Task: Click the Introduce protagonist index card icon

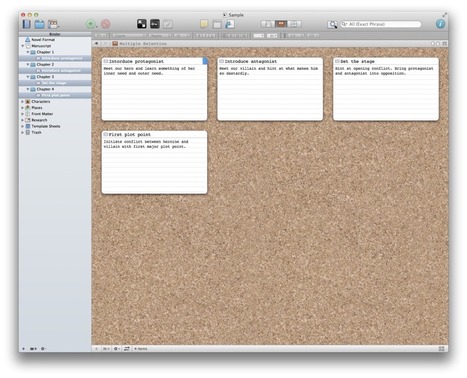Action: pyautogui.click(x=106, y=61)
